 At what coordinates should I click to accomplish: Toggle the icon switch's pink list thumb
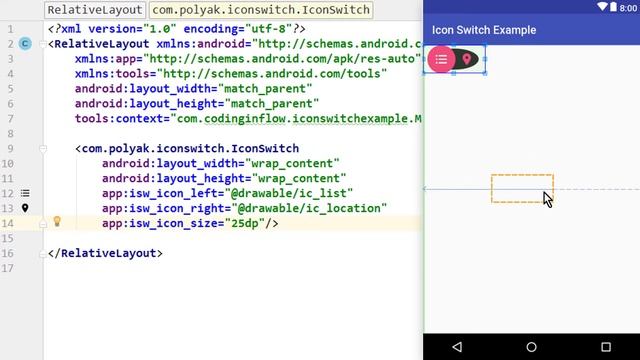(x=441, y=60)
